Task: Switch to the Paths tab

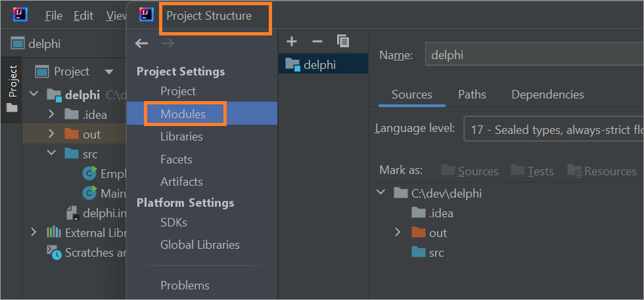Action: coord(472,95)
